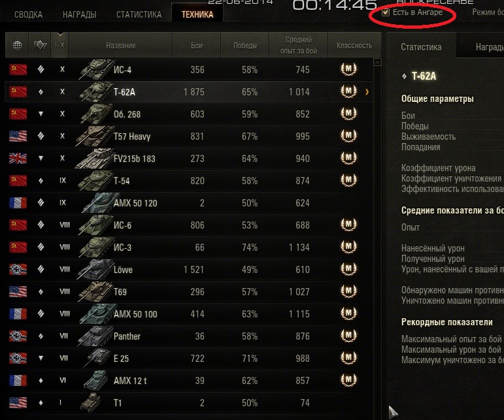Sort by tier I-X column header

point(59,45)
